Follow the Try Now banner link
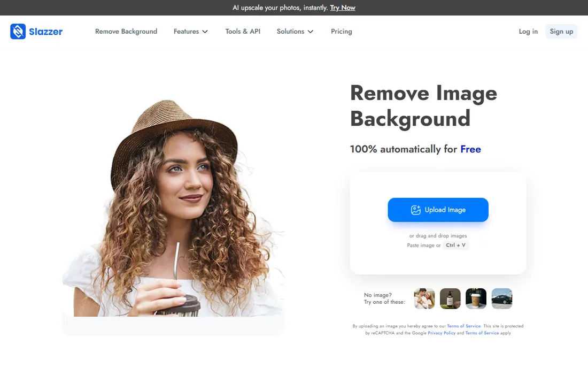The height and width of the screenshot is (368, 588). pyautogui.click(x=342, y=7)
